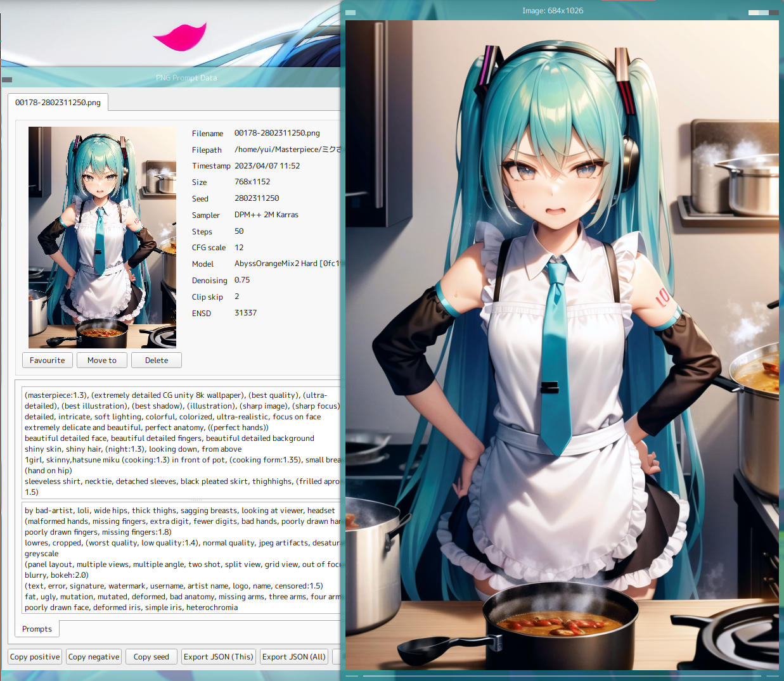Image resolution: width=784 pixels, height=681 pixels.
Task: Select the CFG scale value 12
Action: pos(239,248)
